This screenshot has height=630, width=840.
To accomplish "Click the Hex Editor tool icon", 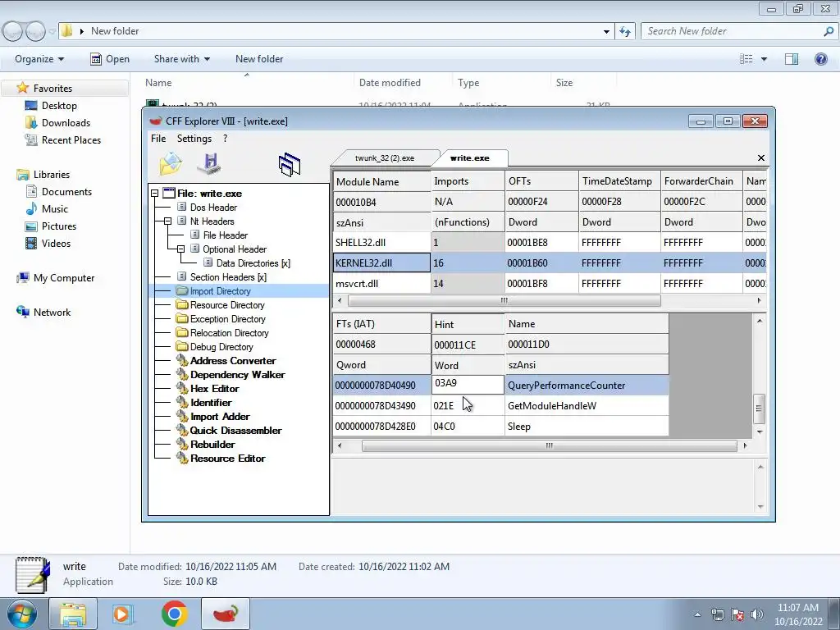I will pyautogui.click(x=182, y=388).
